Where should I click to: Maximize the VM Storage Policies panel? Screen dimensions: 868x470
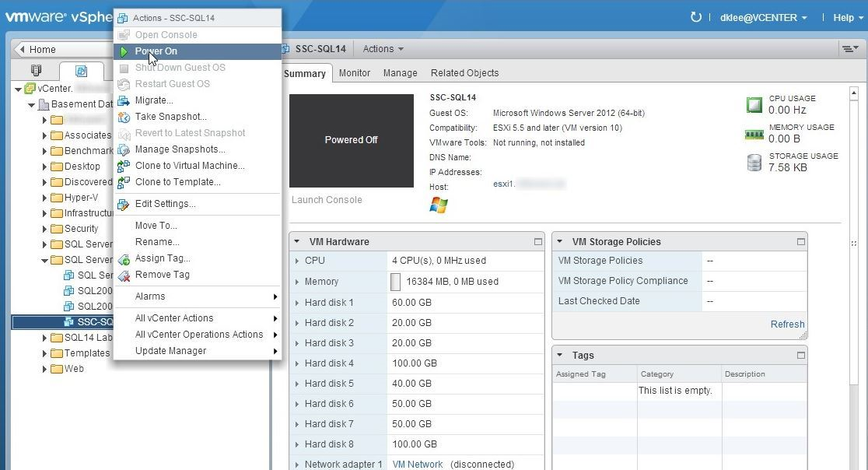click(800, 242)
